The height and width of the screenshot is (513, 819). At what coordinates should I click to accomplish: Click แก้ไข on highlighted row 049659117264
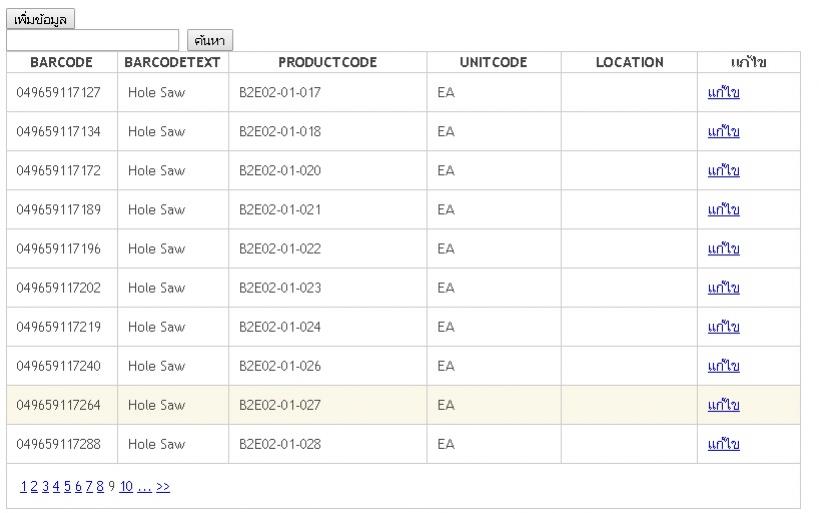723,405
